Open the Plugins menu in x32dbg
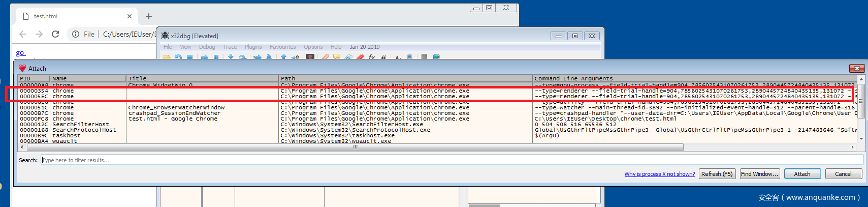This screenshot has height=207, width=868. pyautogui.click(x=253, y=47)
